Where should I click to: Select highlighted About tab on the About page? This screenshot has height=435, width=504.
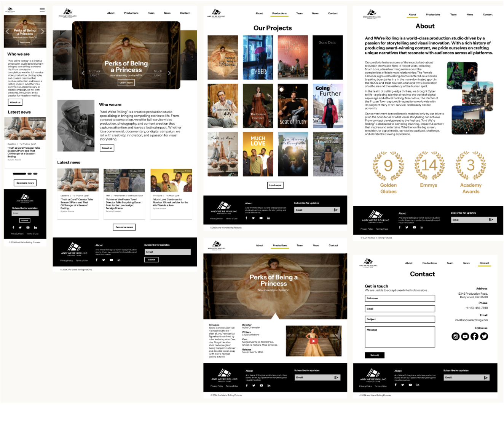click(412, 15)
